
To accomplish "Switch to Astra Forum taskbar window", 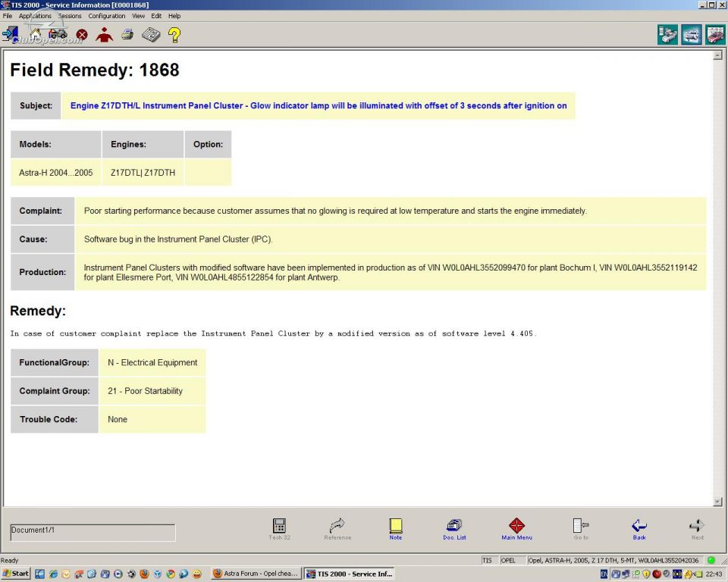I will click(x=256, y=574).
